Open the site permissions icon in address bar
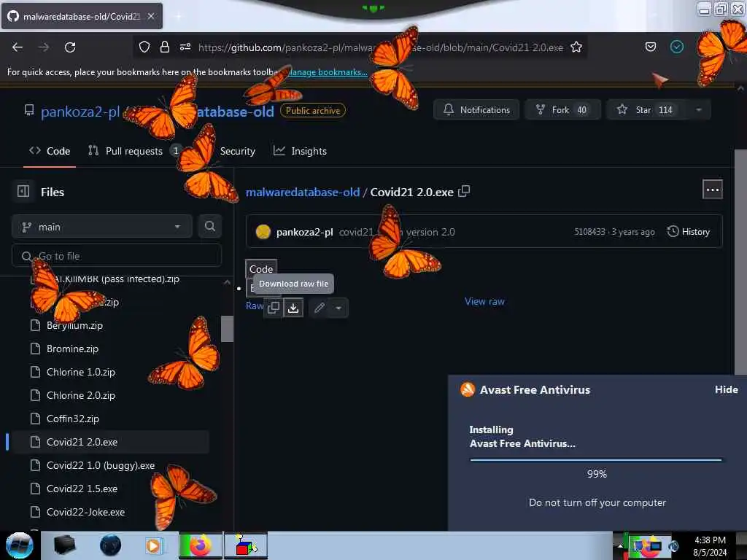The width and height of the screenshot is (747, 560). tap(185, 47)
